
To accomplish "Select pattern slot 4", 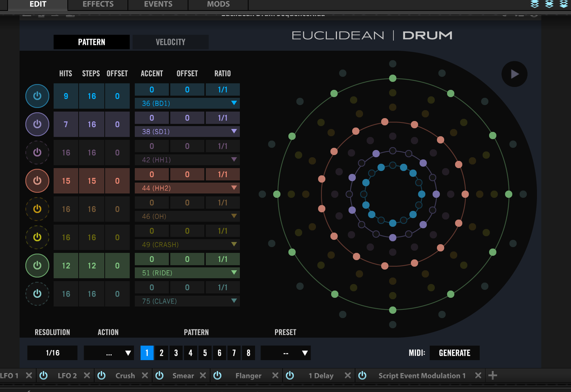I will tap(190, 353).
